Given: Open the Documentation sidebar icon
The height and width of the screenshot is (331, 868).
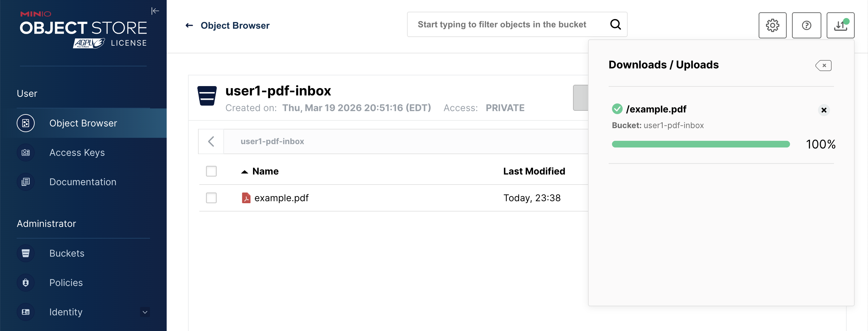Looking at the screenshot, I should tap(26, 182).
